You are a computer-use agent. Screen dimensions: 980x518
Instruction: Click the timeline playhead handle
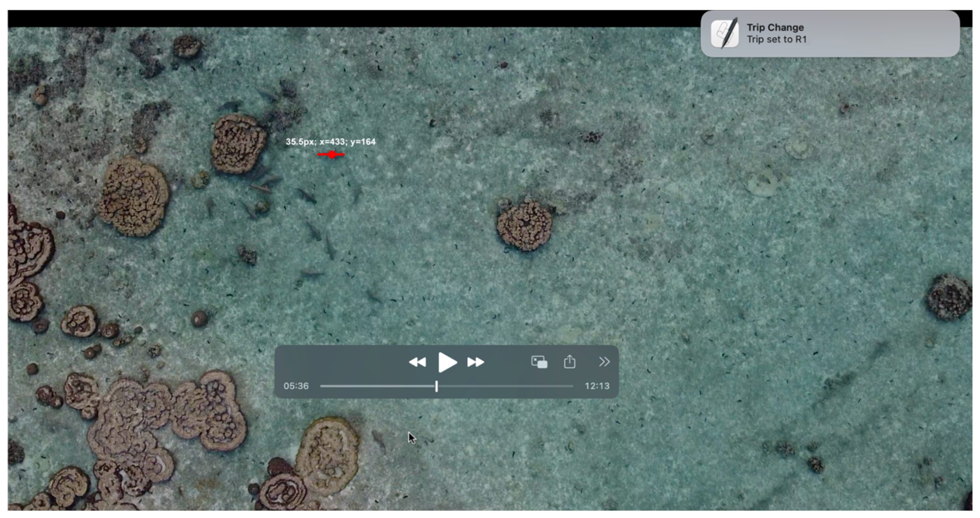(x=436, y=386)
